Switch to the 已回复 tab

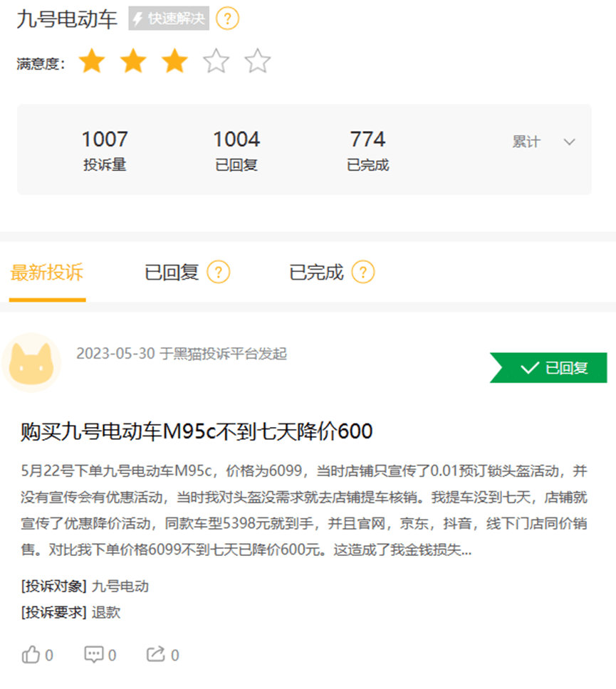click(x=172, y=272)
